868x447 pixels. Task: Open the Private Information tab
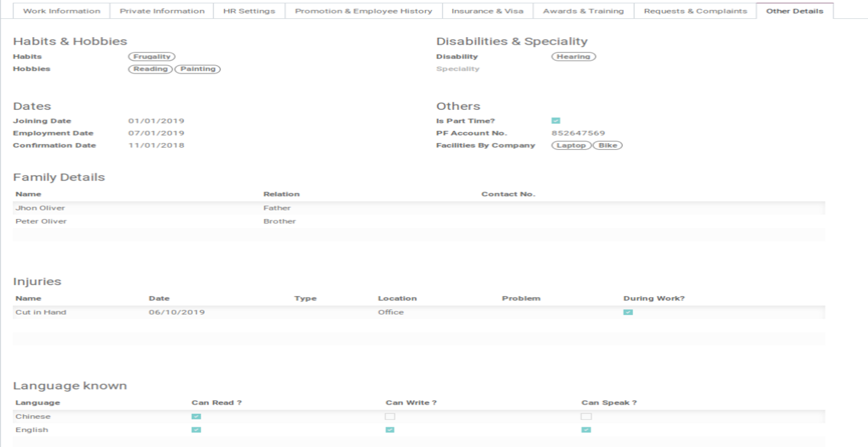pos(162,11)
